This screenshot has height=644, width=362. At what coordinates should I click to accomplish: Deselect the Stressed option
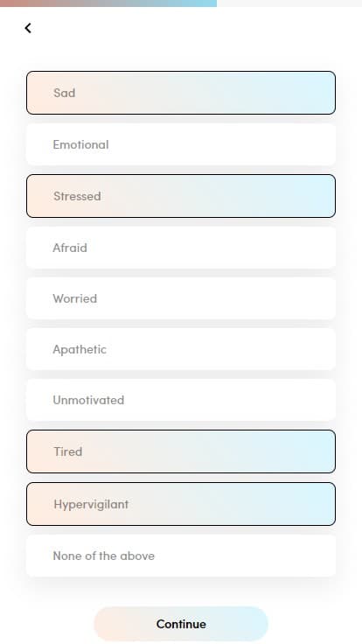(181, 196)
